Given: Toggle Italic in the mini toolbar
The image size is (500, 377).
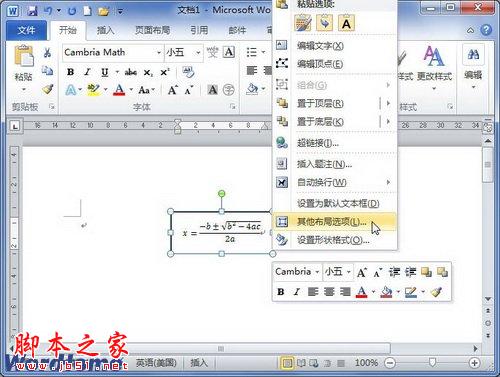Looking at the screenshot, I should tap(296, 292).
